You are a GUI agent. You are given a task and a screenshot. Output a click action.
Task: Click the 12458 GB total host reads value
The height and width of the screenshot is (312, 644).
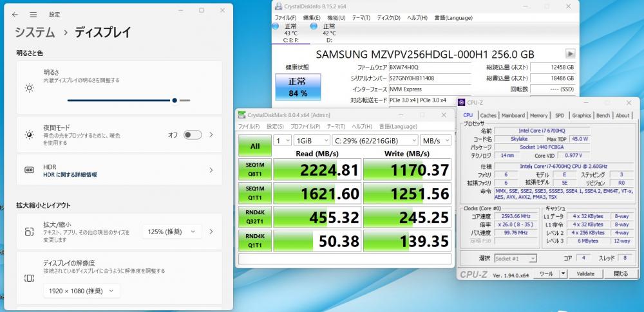pos(553,68)
